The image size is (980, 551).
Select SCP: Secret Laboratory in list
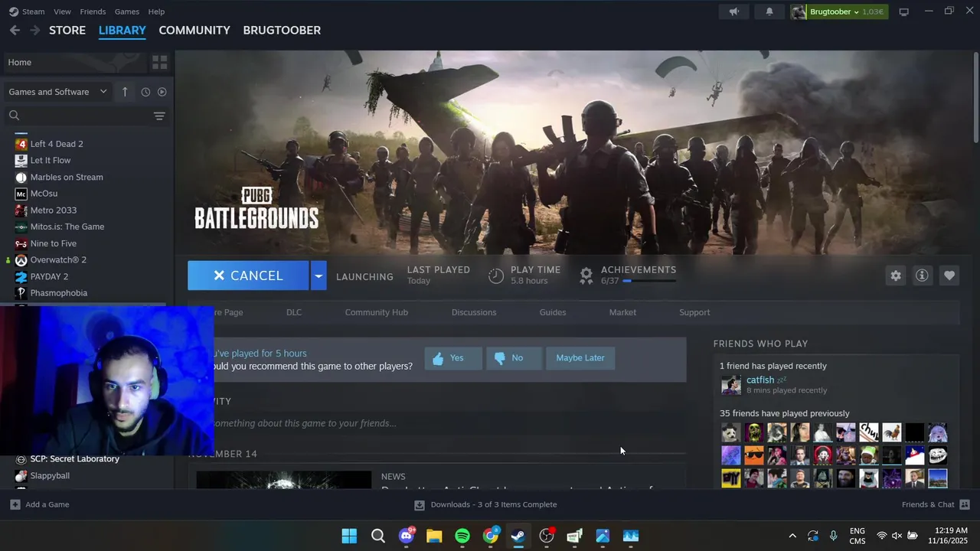tap(74, 459)
